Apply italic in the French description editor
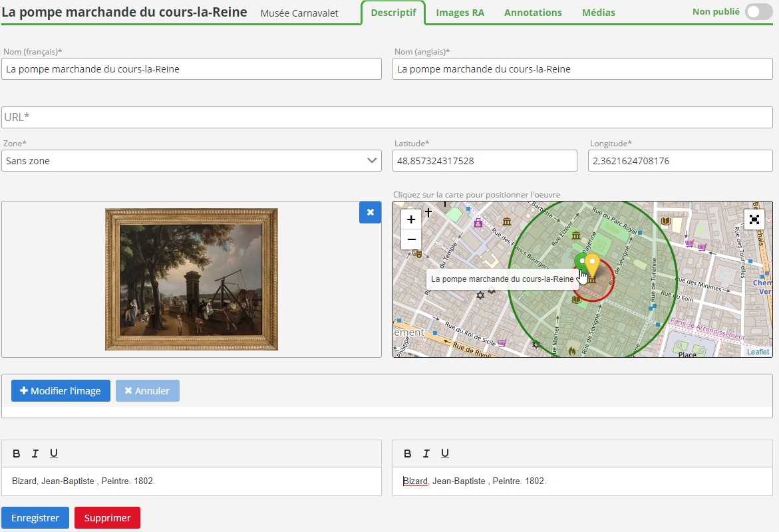 click(x=35, y=454)
